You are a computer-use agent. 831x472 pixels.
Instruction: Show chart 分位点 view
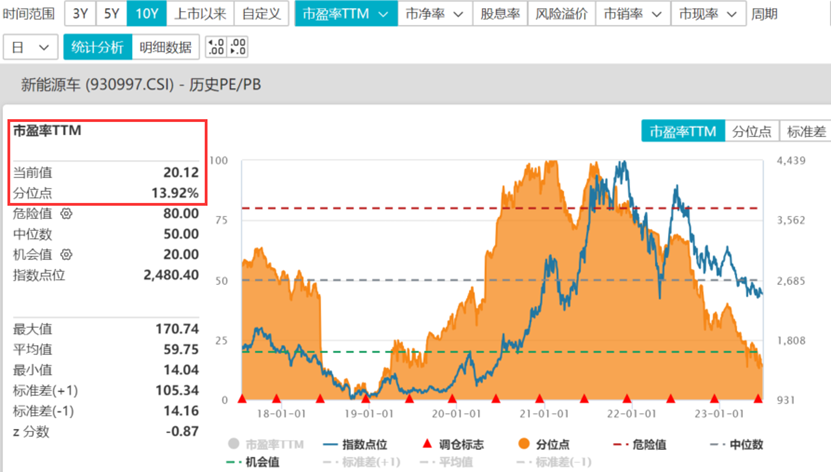752,131
